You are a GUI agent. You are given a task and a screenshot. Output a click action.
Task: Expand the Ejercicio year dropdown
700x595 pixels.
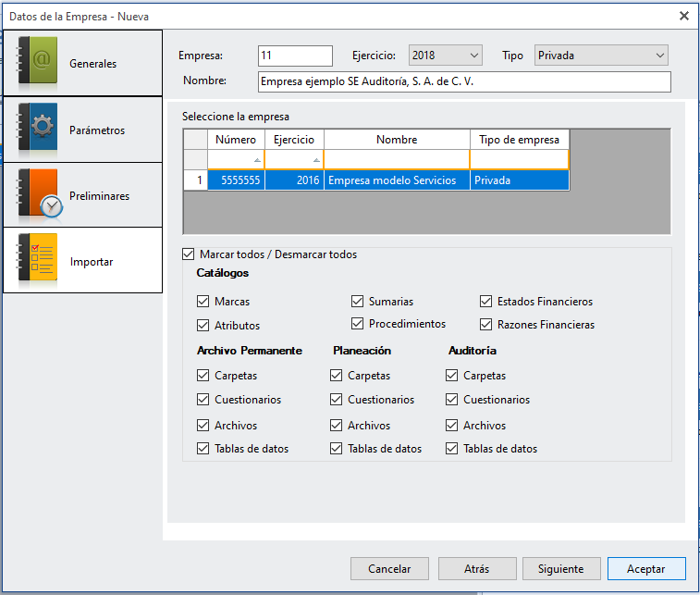[x=473, y=56]
